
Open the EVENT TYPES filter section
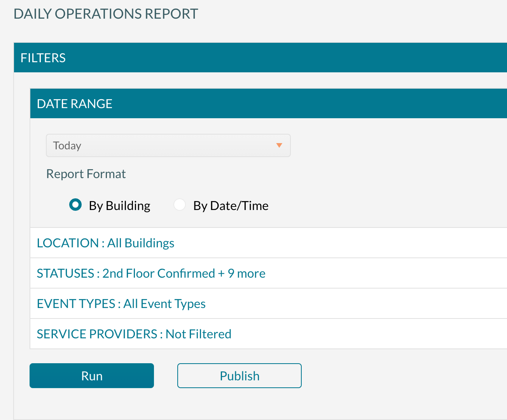[x=121, y=304]
